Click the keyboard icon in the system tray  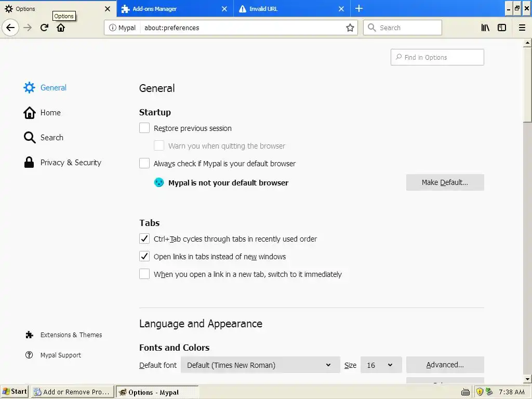point(465,392)
